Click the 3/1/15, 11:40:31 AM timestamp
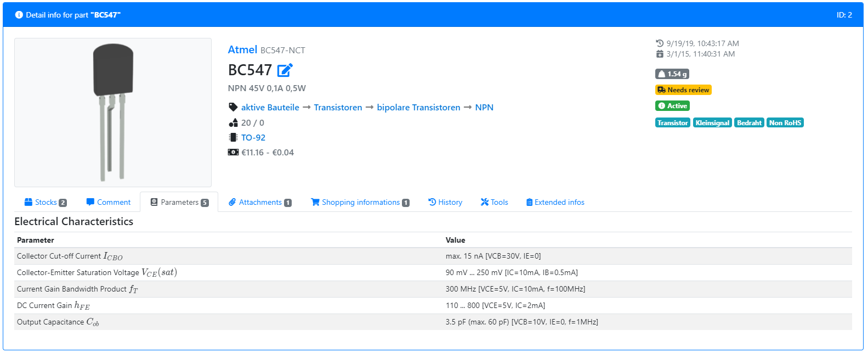Screen dimensions: 868x358 coord(700,54)
